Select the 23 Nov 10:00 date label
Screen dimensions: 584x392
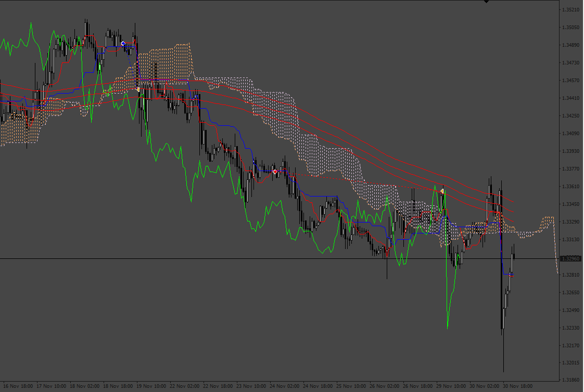click(251, 386)
